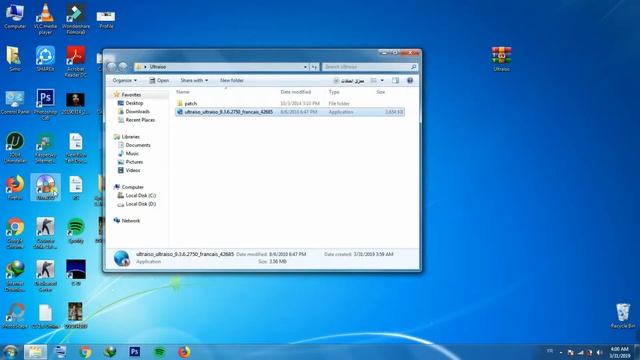Click the Back navigation arrow in Explorer

point(112,67)
